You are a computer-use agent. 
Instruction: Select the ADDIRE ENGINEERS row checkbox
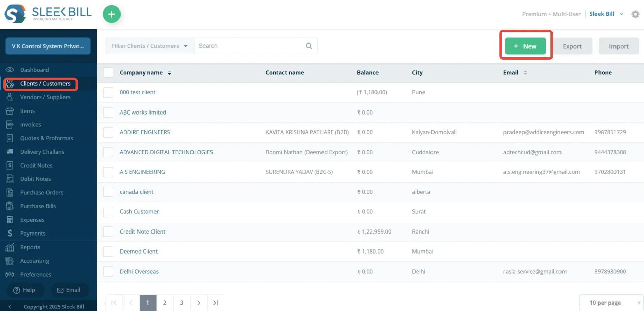pos(108,132)
